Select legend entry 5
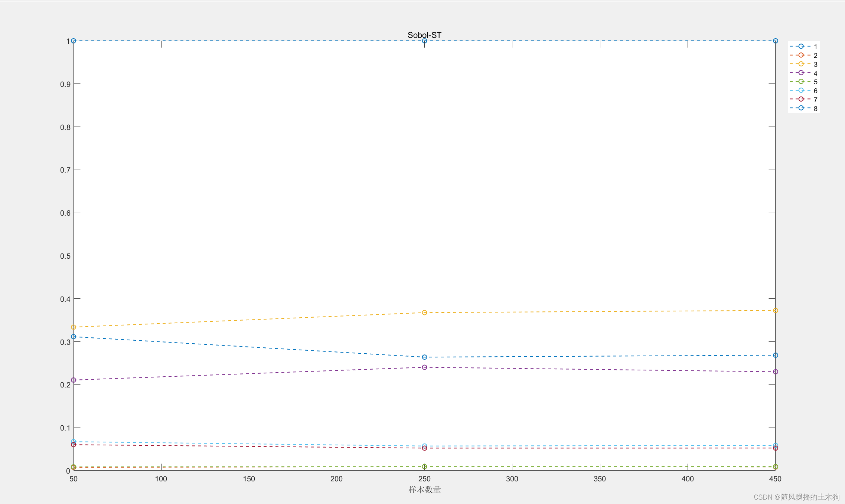Viewport: 845px width, 504px height. [803, 82]
